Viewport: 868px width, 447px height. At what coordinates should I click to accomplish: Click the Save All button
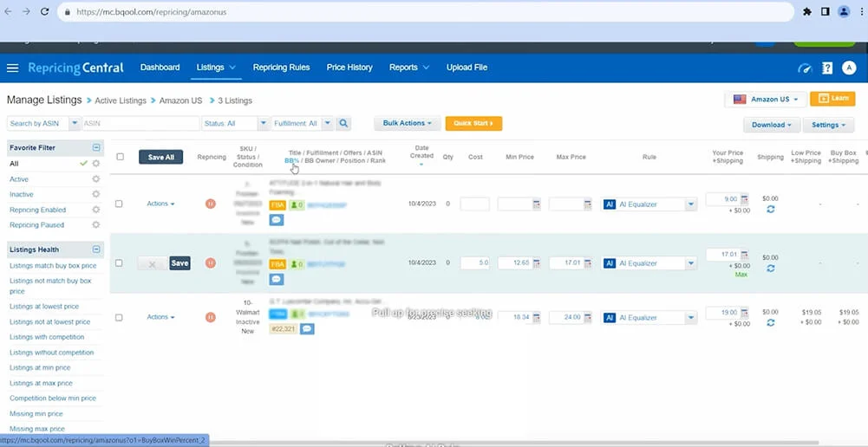[160, 158]
